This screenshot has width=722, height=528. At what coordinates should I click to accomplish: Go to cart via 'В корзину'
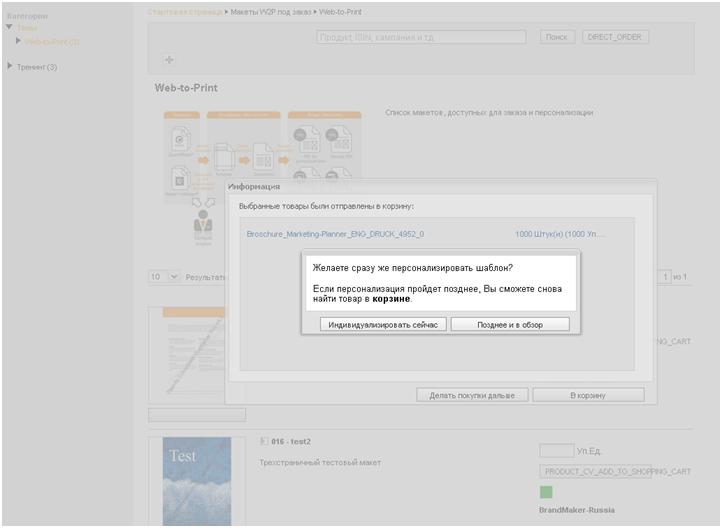point(588,395)
